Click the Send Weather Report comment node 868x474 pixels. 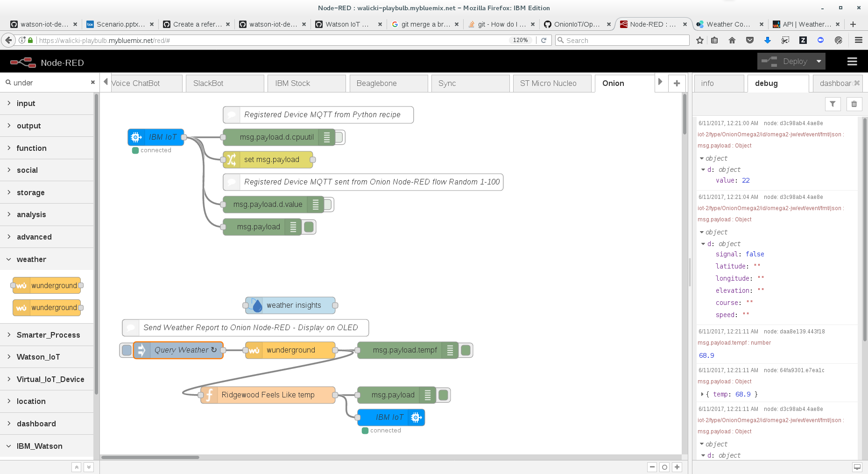(246, 328)
